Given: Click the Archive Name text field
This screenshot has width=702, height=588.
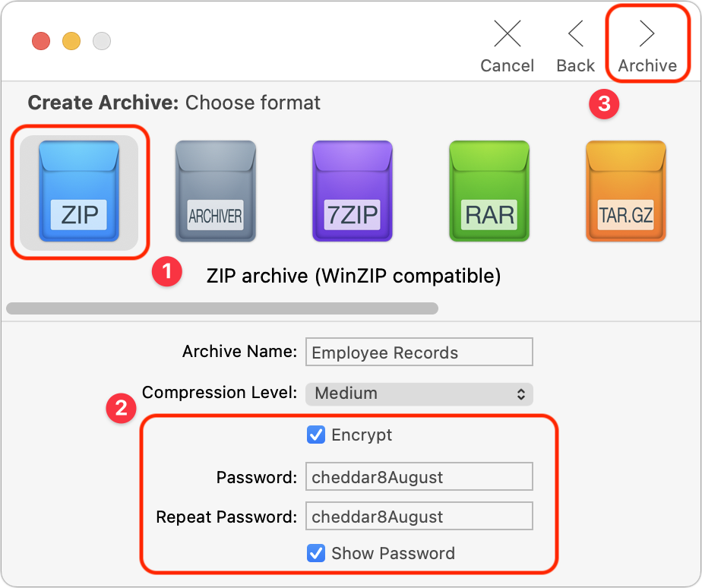Looking at the screenshot, I should pos(419,352).
